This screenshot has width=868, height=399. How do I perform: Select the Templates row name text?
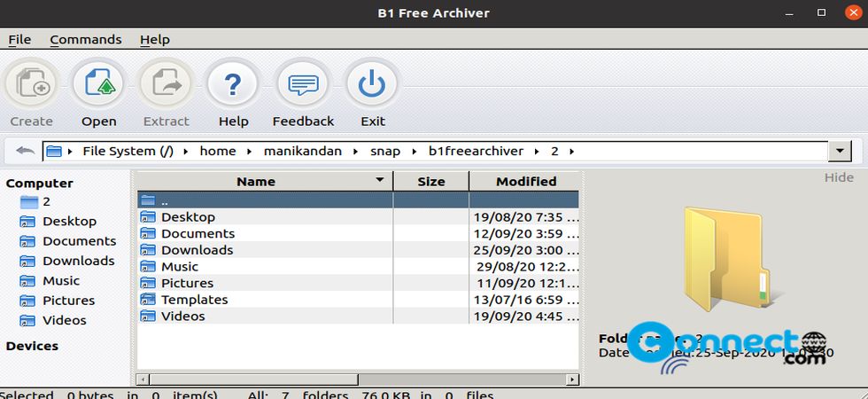194,300
